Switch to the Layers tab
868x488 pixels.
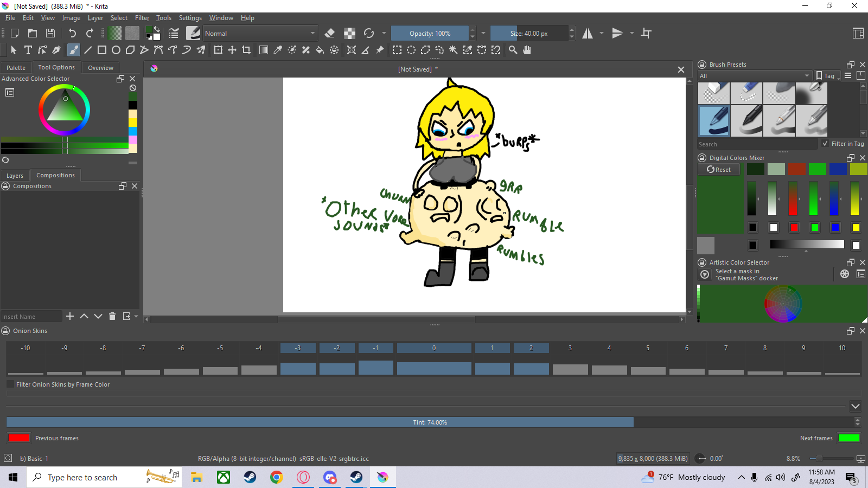pos(15,176)
